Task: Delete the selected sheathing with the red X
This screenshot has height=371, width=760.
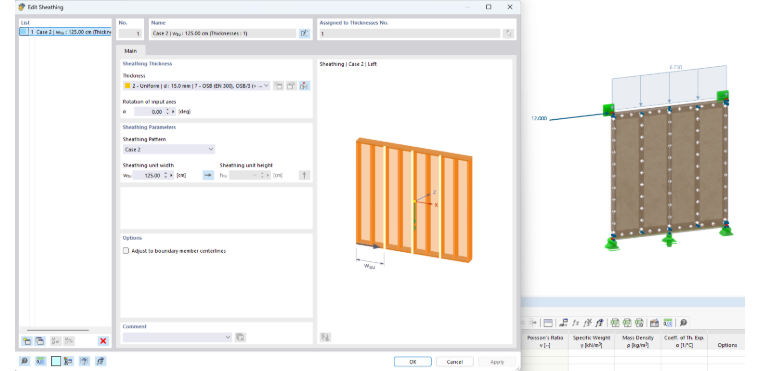Action: (103, 341)
